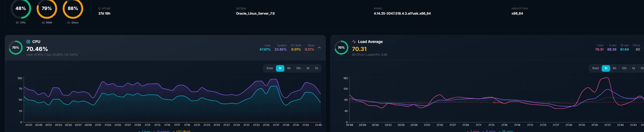Image resolution: width=644 pixels, height=132 pixels.
Task: Click the Load Average pulse icon
Action: pos(354,42)
